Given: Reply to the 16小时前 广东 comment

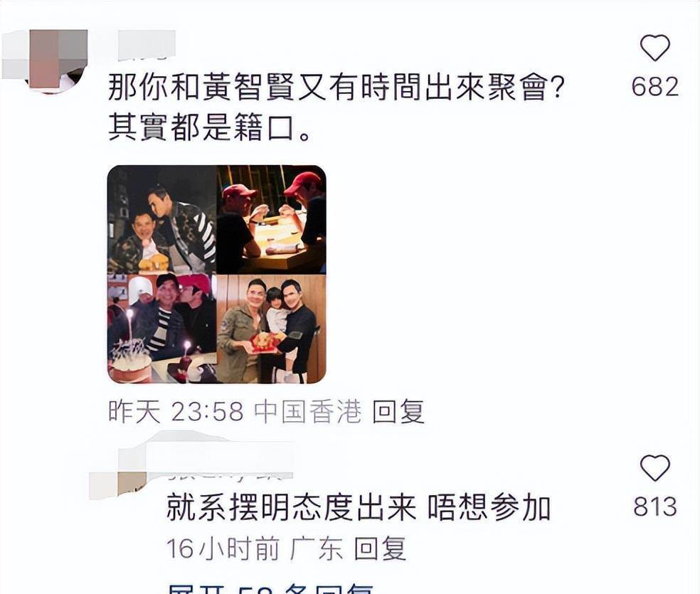Looking at the screenshot, I should pyautogui.click(x=380, y=548).
